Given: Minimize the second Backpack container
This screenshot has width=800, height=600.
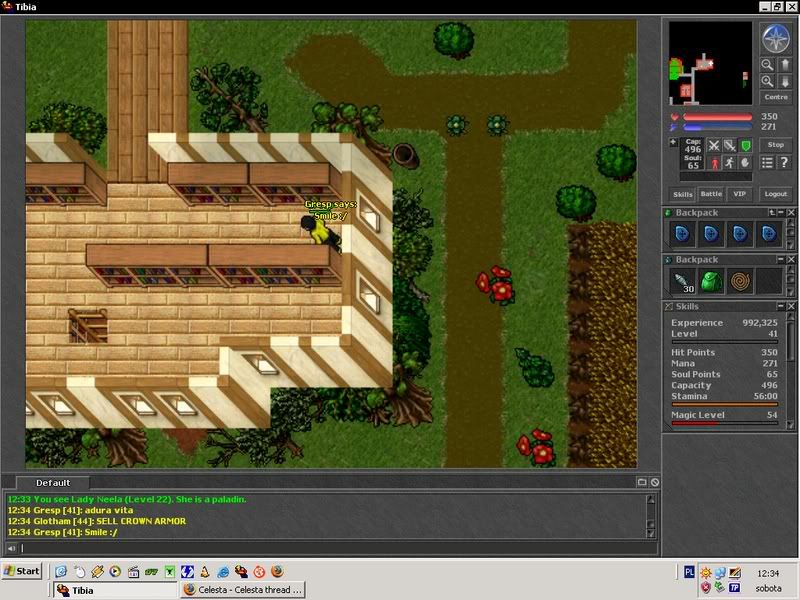Looking at the screenshot, I should (781, 260).
